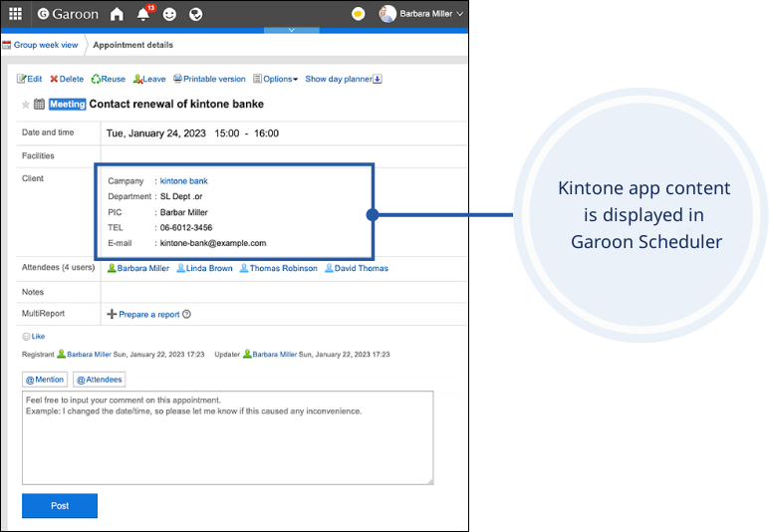Screen dimensions: 769x532
Task: Expand the Barbara Miller user menu
Action: [x=431, y=14]
